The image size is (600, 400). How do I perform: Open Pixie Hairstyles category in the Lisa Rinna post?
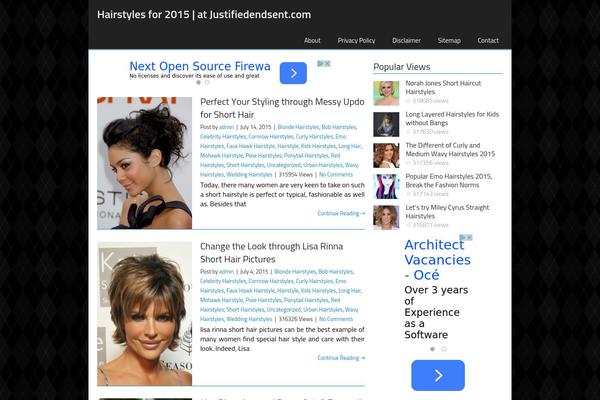click(x=263, y=300)
